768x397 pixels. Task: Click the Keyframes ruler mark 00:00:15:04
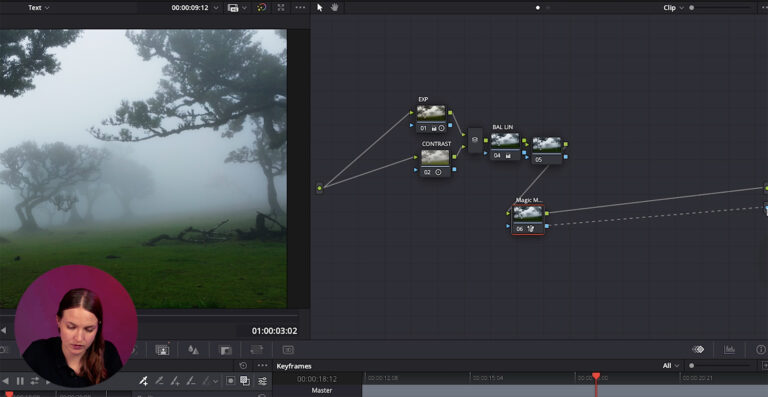[x=487, y=378]
